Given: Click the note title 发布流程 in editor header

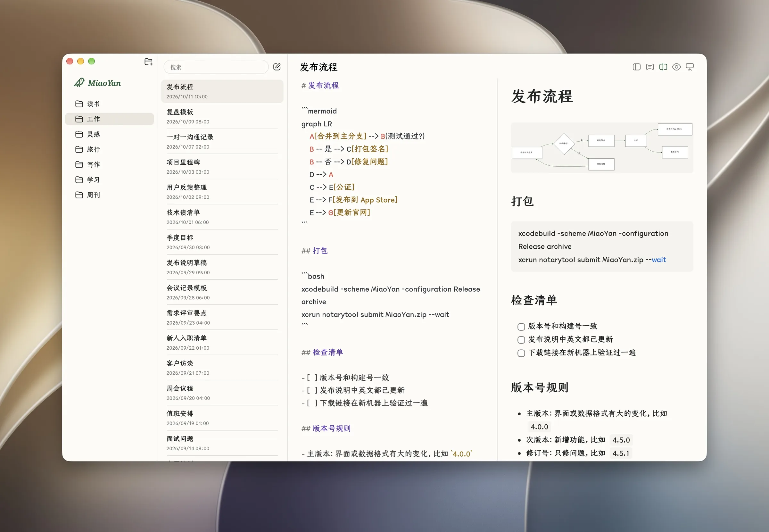Looking at the screenshot, I should (x=318, y=67).
